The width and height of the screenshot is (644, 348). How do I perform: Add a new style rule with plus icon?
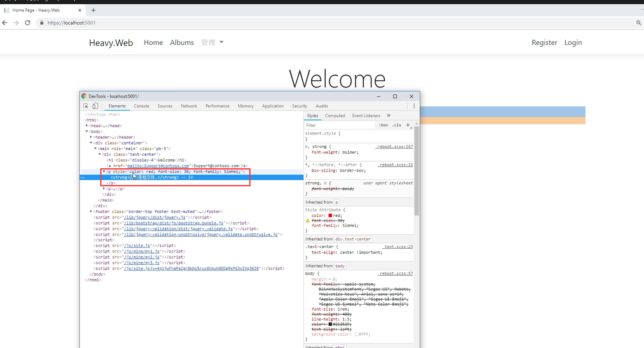tap(408, 125)
